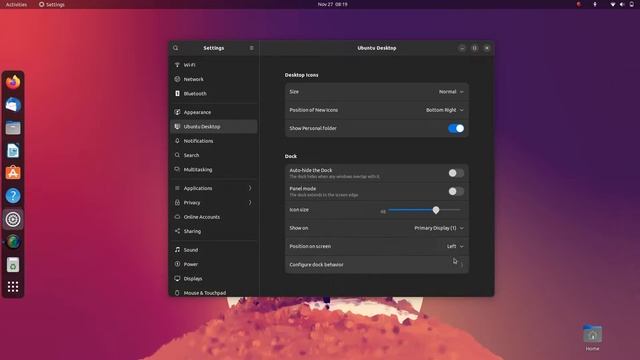Enable Panel mode switch
Screen dimensions: 640x360
[456, 191]
